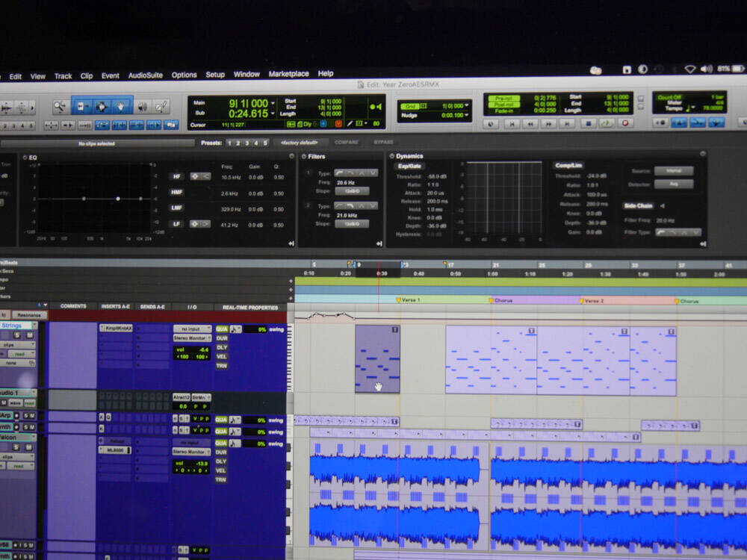
Task: Open Strings track 'read' automation mode dropdown
Action: (21, 354)
